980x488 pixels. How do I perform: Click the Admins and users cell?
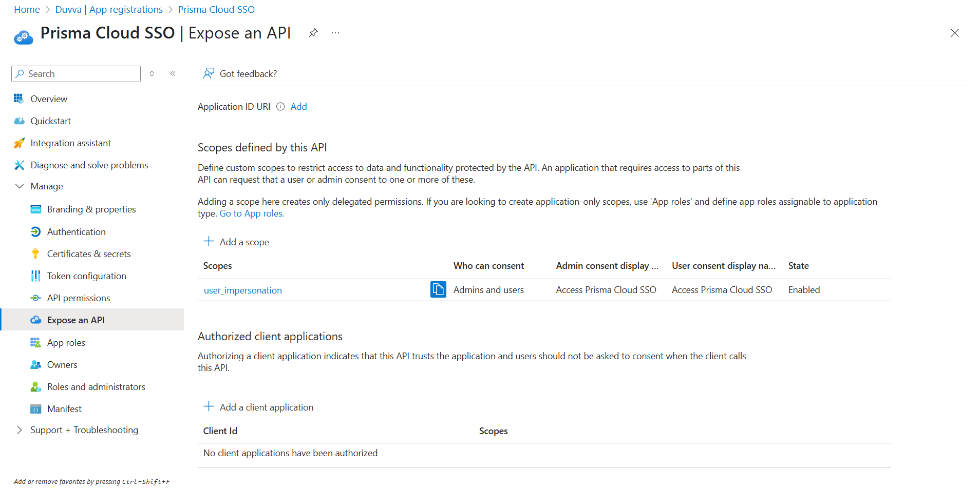(488, 290)
